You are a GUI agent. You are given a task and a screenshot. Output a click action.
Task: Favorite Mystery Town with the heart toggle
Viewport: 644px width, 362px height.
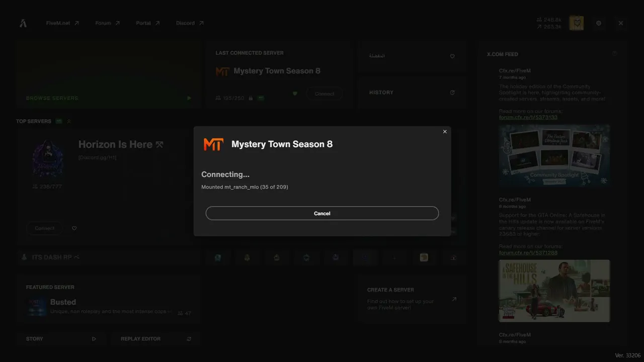(295, 94)
